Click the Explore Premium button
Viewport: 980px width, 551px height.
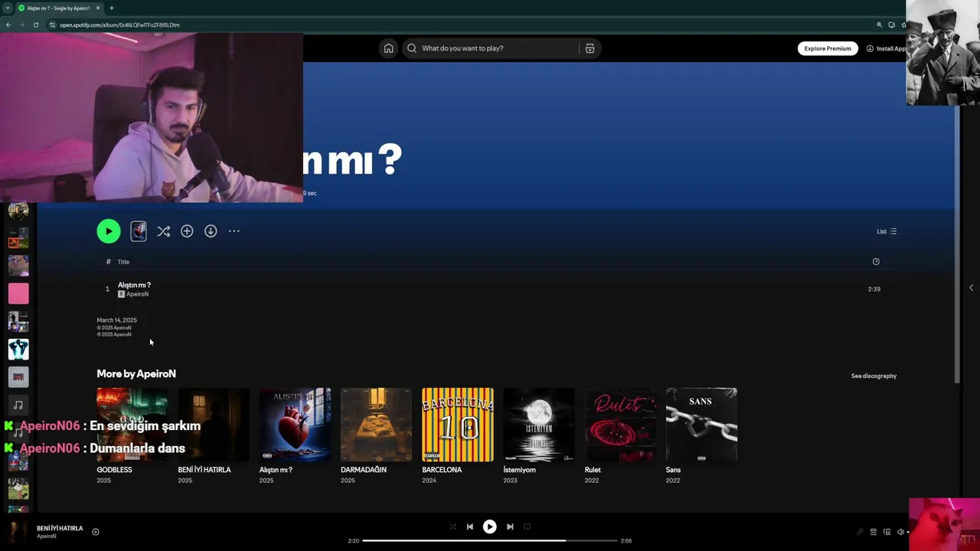click(x=828, y=48)
